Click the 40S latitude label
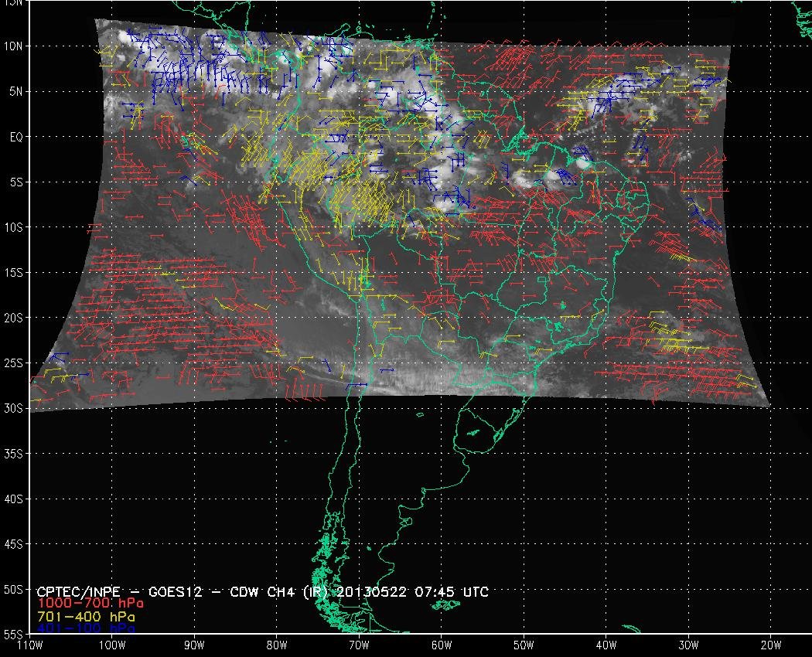 pos(15,499)
